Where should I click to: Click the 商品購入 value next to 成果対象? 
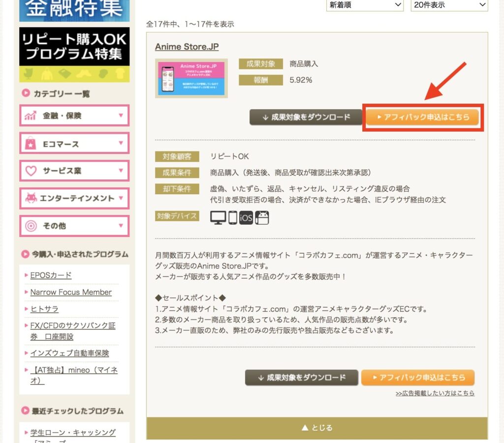pos(304,64)
